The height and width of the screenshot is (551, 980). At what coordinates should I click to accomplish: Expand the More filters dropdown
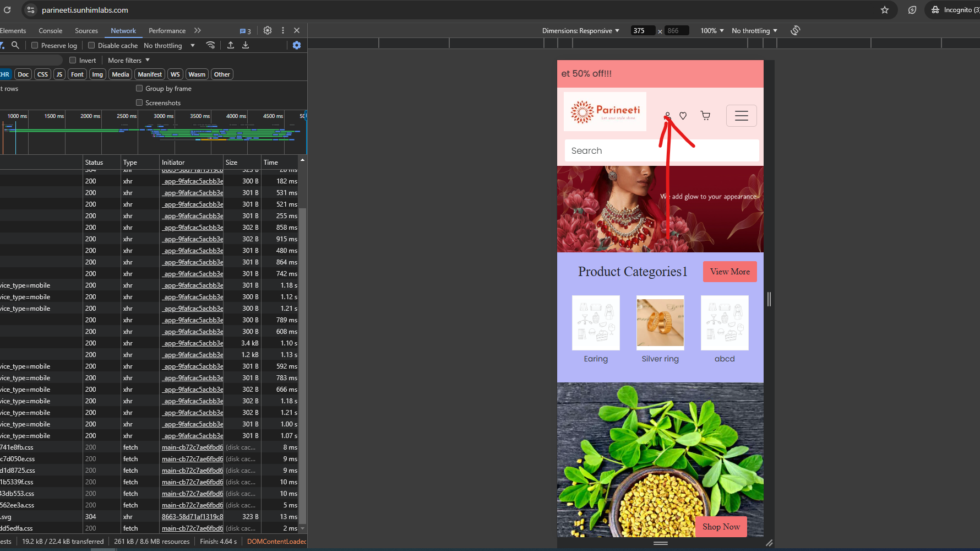(x=129, y=61)
